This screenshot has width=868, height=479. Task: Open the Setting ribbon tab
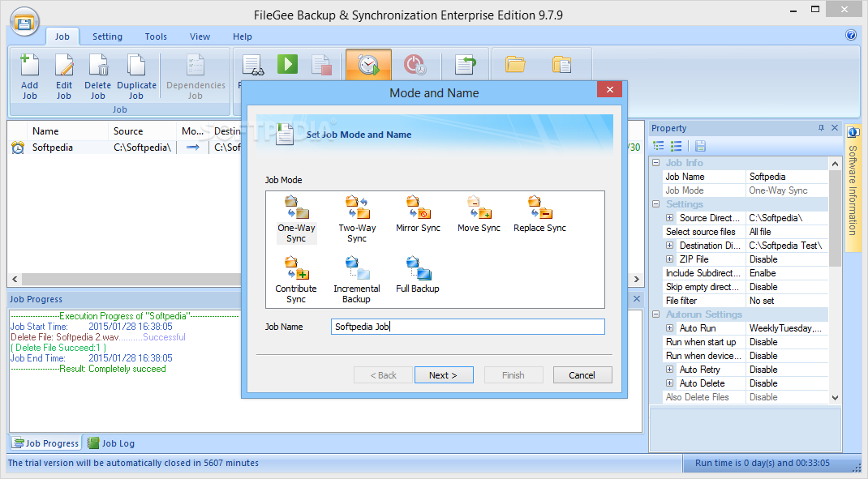(107, 36)
